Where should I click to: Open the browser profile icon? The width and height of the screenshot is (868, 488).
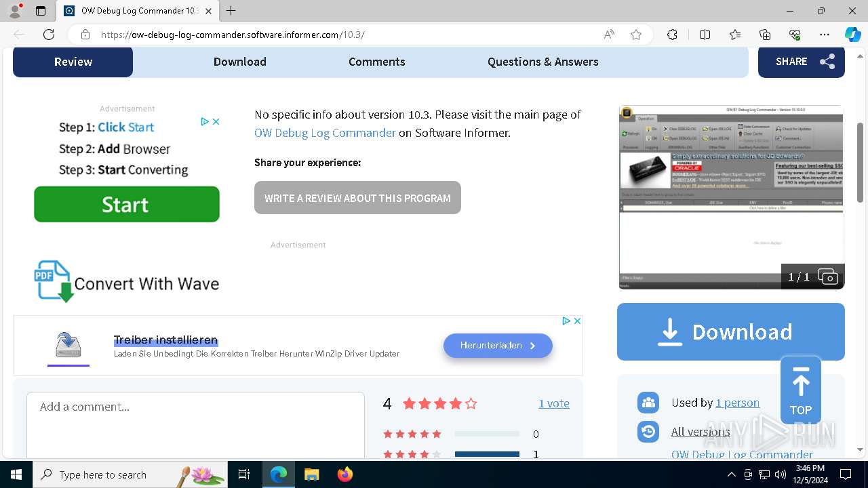pyautogui.click(x=15, y=11)
